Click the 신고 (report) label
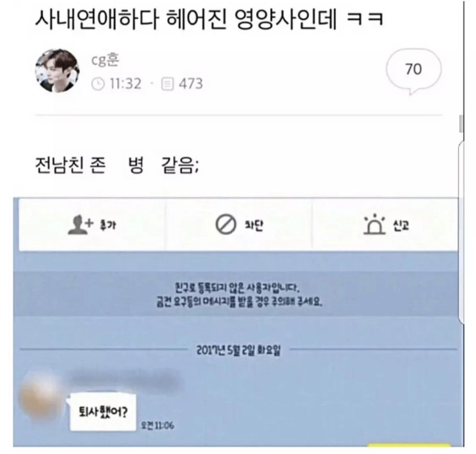The image size is (476, 454). pyautogui.click(x=401, y=225)
